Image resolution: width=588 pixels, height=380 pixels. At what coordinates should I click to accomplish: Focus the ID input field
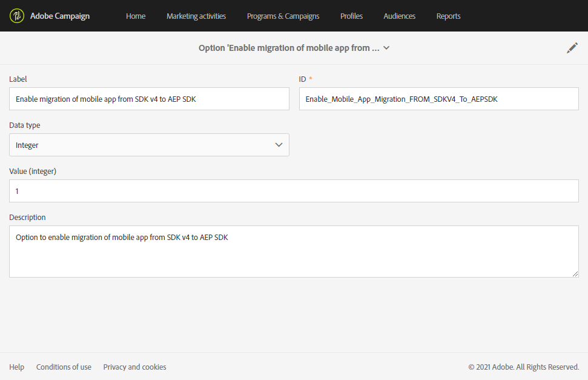(x=439, y=99)
